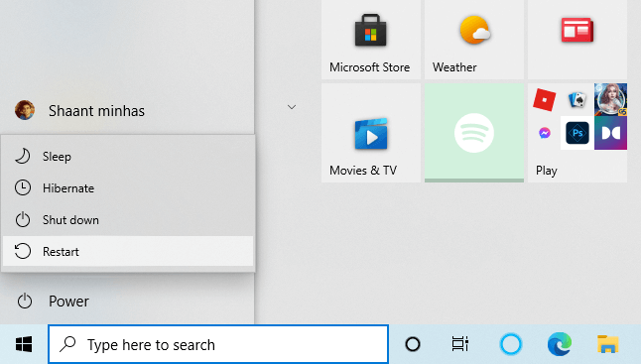The height and width of the screenshot is (364, 641).
Task: Open the blue ring icon on taskbar
Action: [511, 344]
